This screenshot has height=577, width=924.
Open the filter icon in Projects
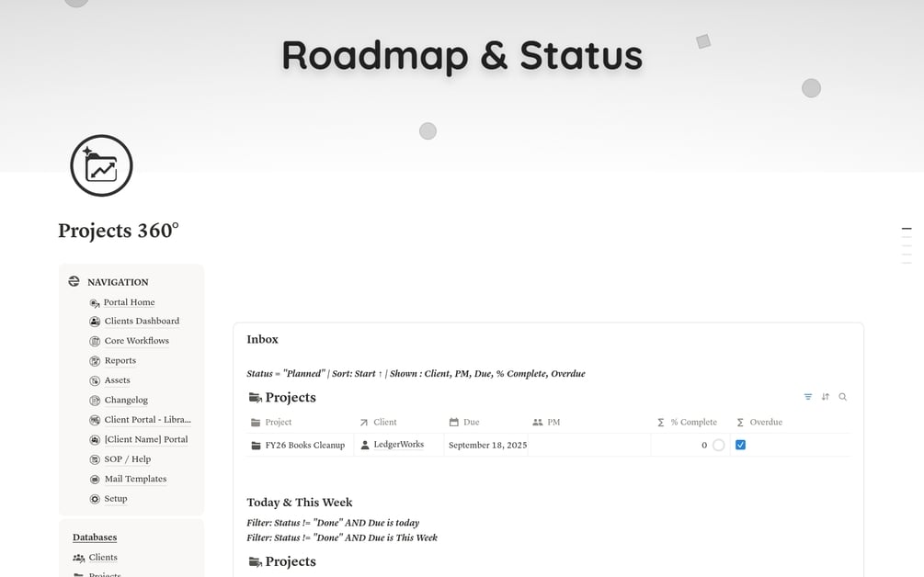tap(808, 397)
